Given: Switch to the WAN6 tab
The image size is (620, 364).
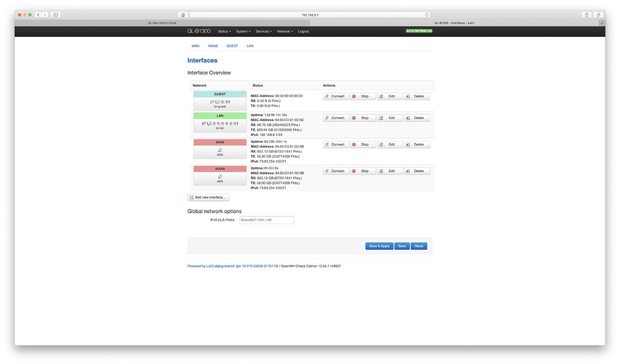Looking at the screenshot, I should coord(213,45).
